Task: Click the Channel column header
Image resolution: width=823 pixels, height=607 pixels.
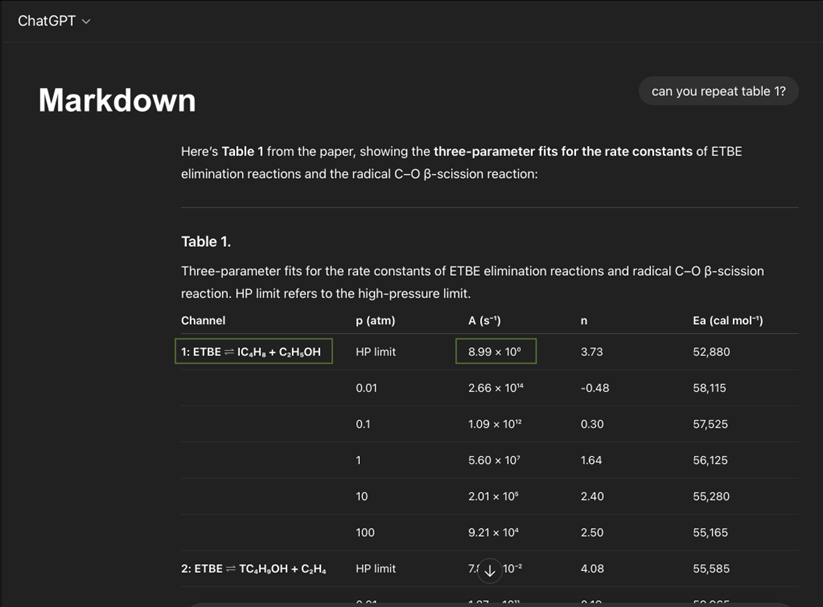Action: click(202, 320)
